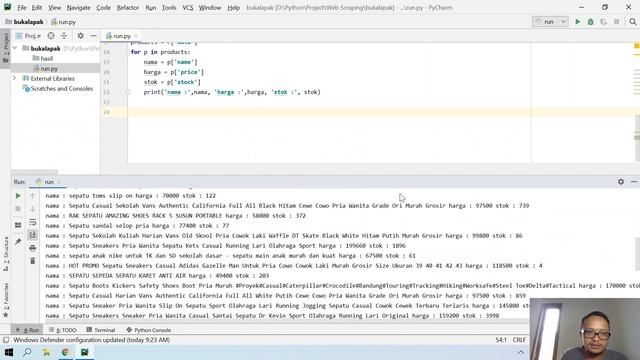The height and width of the screenshot is (360, 640).
Task: Open the Terminal tool window
Action: click(101, 330)
